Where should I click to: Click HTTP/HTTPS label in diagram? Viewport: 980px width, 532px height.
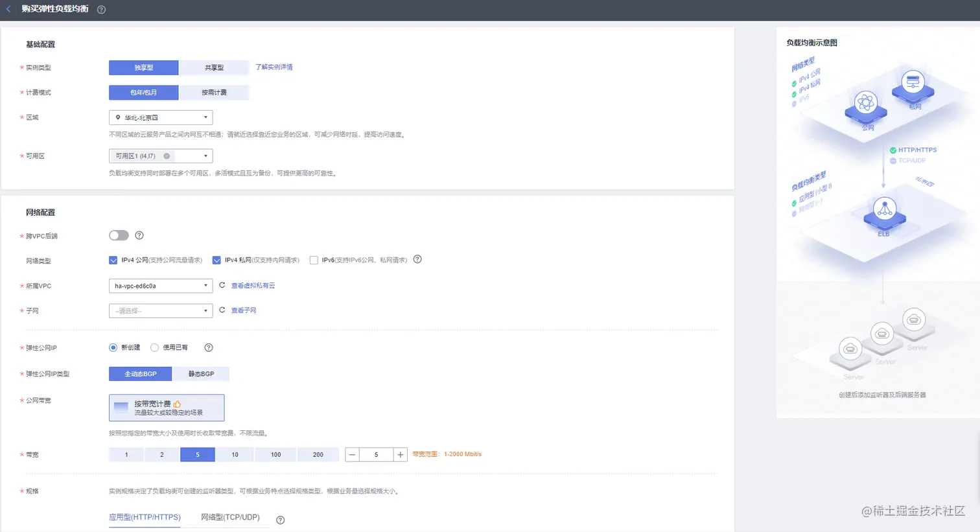pyautogui.click(x=917, y=150)
